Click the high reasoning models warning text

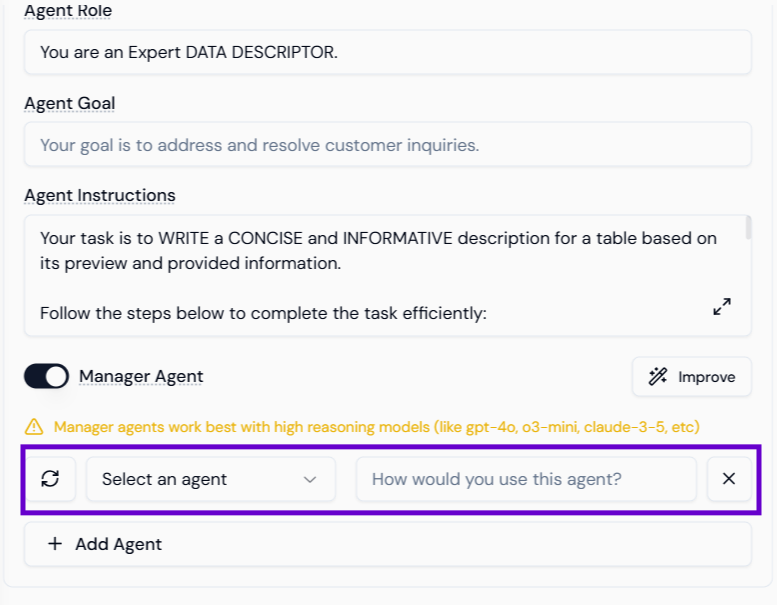click(376, 427)
